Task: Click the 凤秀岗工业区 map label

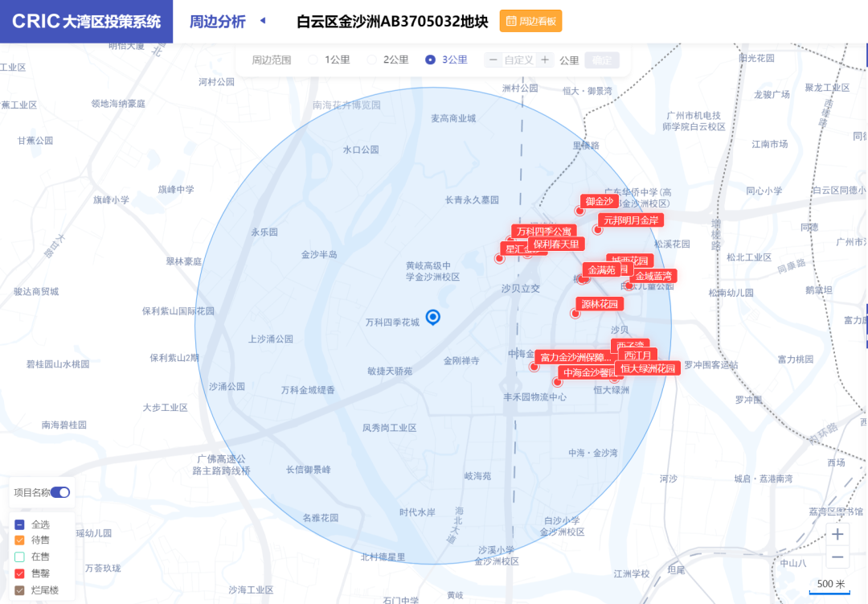Action: tap(389, 428)
